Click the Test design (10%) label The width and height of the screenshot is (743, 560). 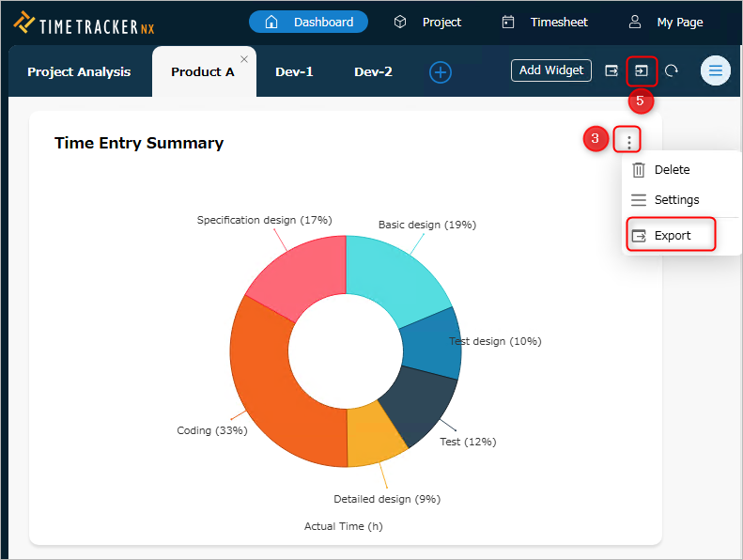[x=495, y=341]
